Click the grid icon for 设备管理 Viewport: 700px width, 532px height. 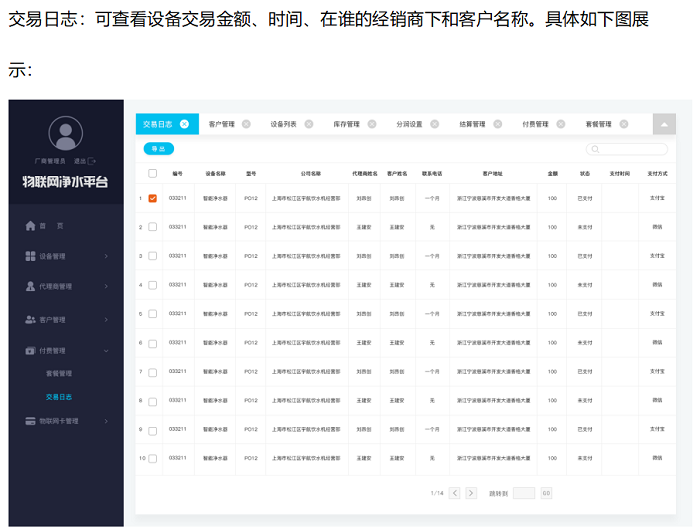[x=30, y=256]
